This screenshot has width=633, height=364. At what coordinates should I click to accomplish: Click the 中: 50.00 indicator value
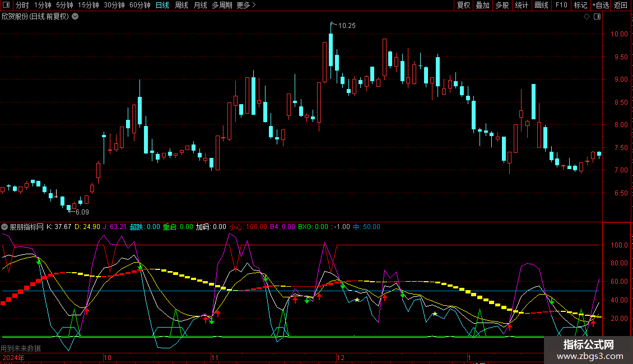[x=366, y=227]
